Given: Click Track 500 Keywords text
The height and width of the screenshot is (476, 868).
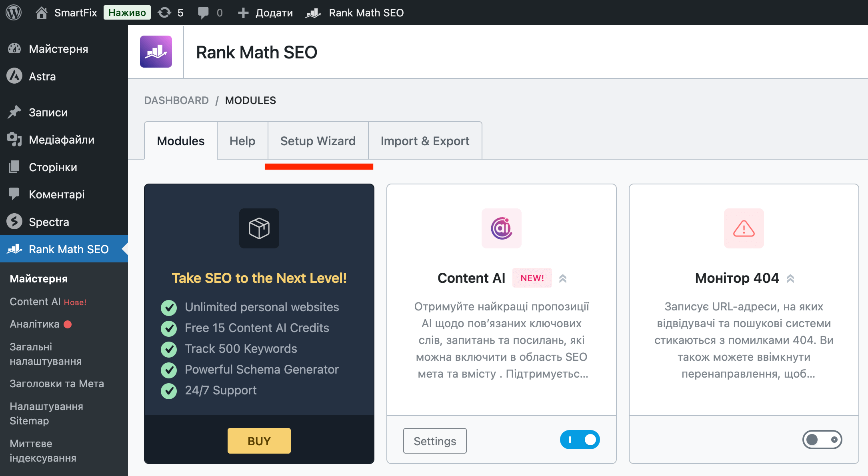Looking at the screenshot, I should pos(241,348).
